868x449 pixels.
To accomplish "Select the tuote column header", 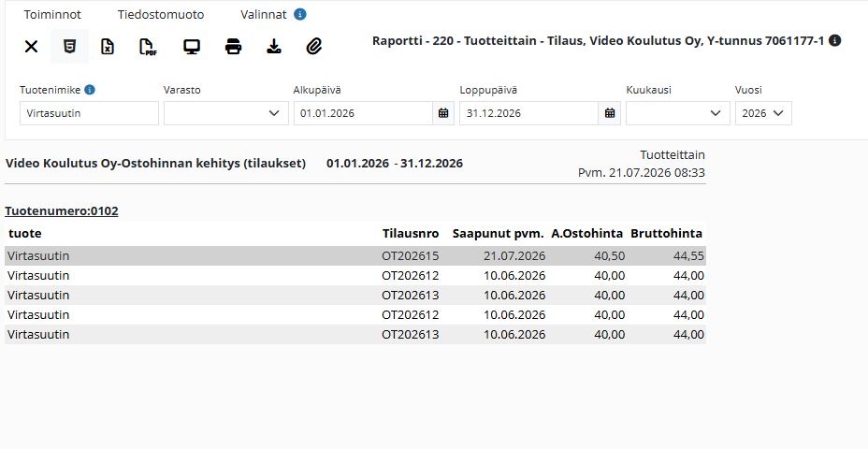I will click(25, 234).
